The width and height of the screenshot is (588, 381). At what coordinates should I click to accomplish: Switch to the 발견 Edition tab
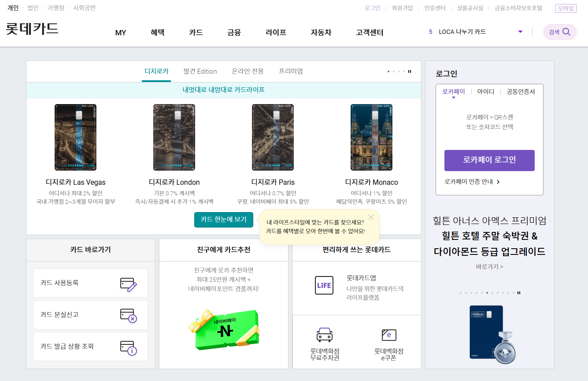200,71
